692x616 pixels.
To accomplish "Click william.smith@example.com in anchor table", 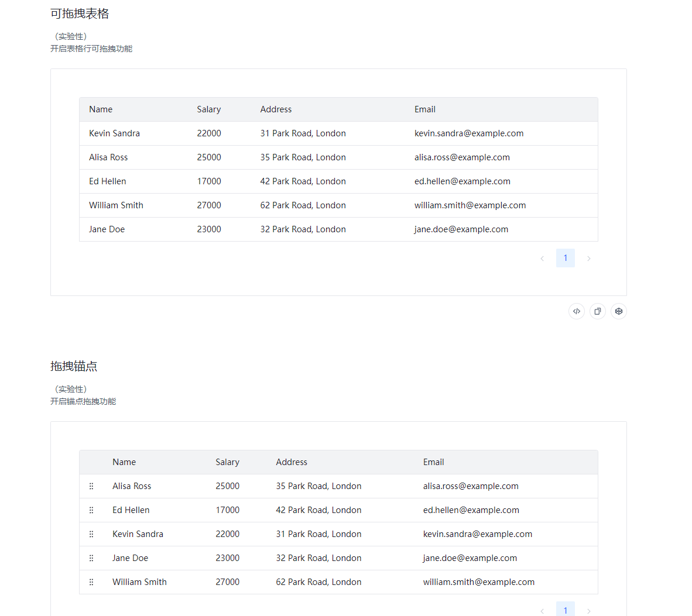I will (x=479, y=582).
